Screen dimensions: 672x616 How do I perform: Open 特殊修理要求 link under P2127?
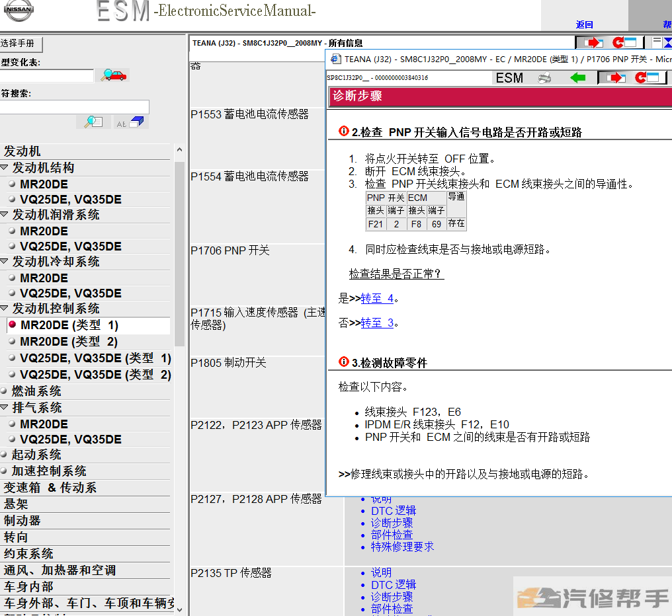(402, 547)
